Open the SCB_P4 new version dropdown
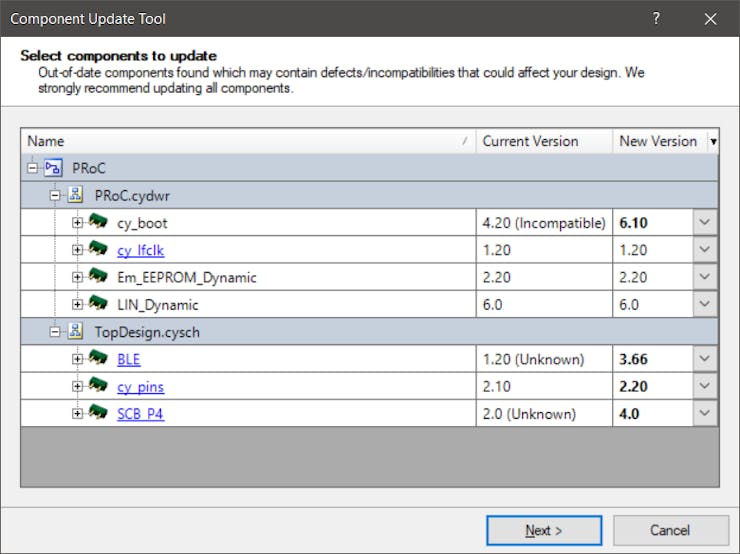 pos(705,414)
